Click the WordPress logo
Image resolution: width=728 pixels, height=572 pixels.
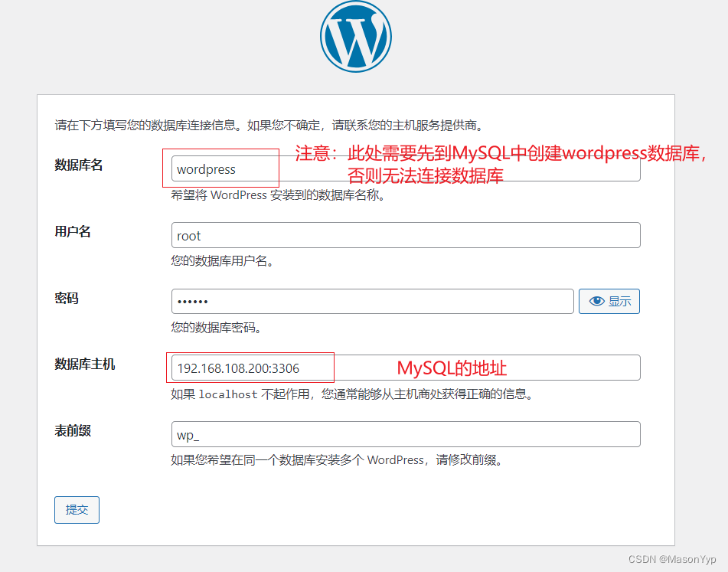pyautogui.click(x=356, y=36)
